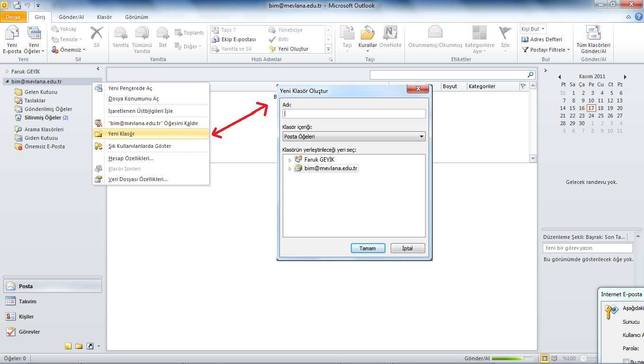Expand Faruk GEYİK in folder pane
This screenshot has width=644, height=364.
pyautogui.click(x=7, y=72)
